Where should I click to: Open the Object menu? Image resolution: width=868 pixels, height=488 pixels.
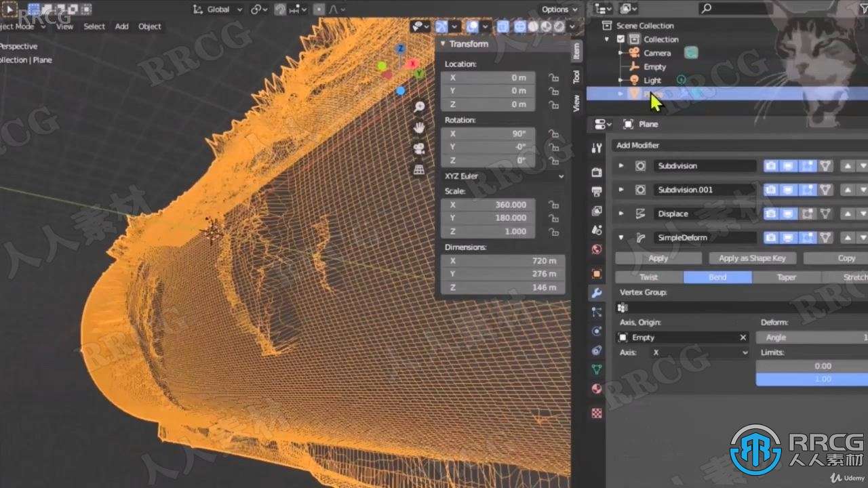tap(150, 26)
